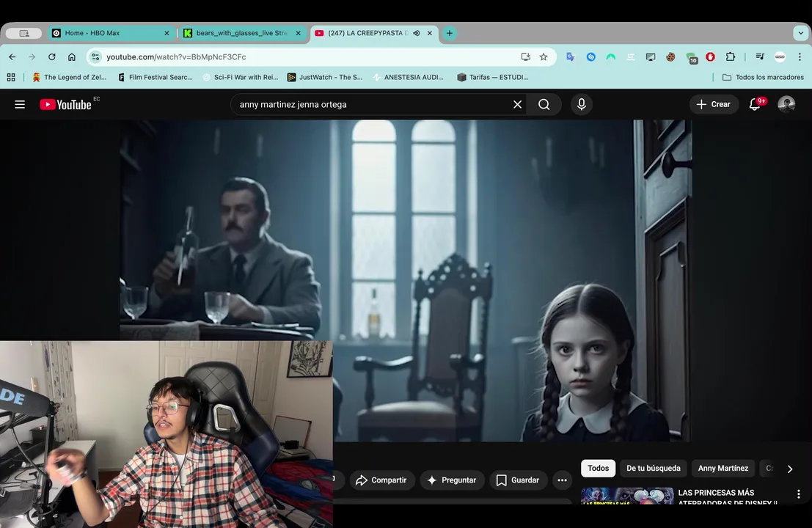
Task: Open the browser home page
Action: (x=71, y=57)
